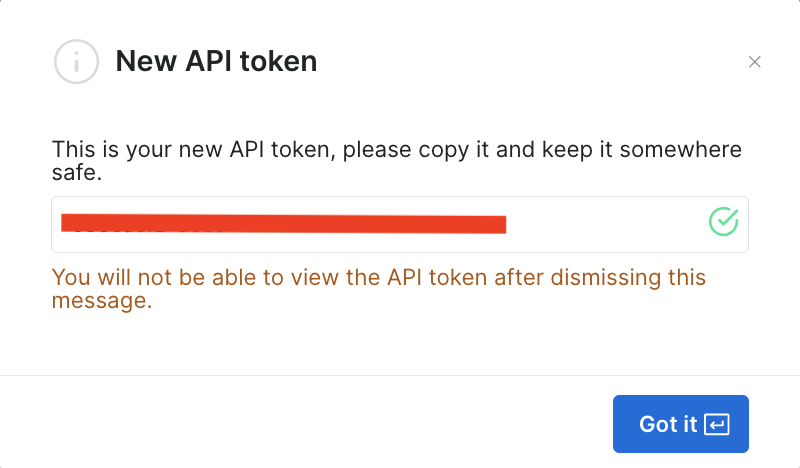Click the "New API token" heading
Screen dimensions: 800x468
216,62
